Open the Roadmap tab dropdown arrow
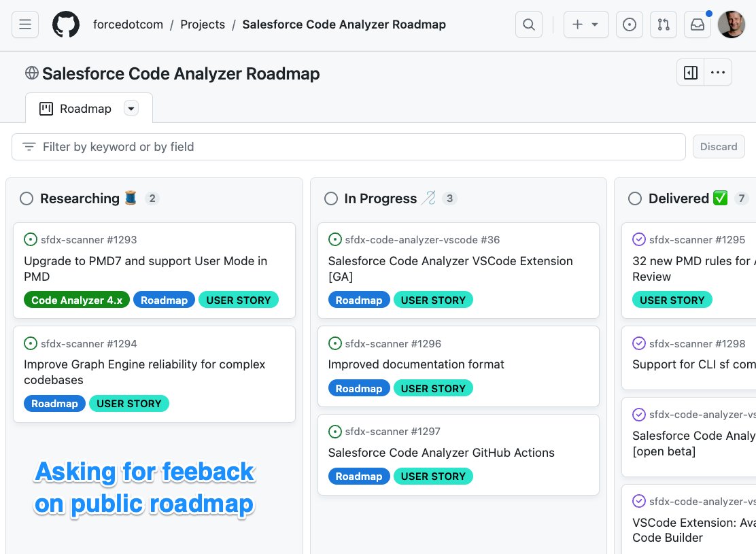The height and width of the screenshot is (554, 756). coord(131,109)
